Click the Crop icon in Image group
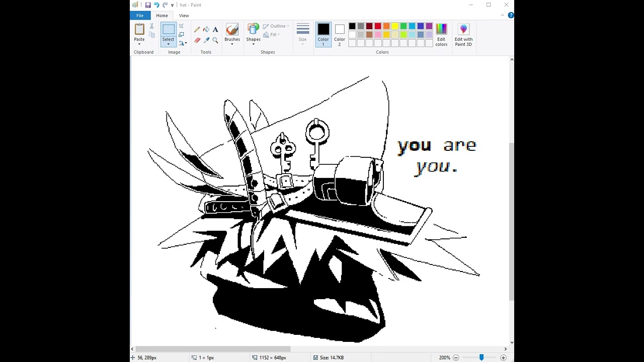 (x=181, y=26)
